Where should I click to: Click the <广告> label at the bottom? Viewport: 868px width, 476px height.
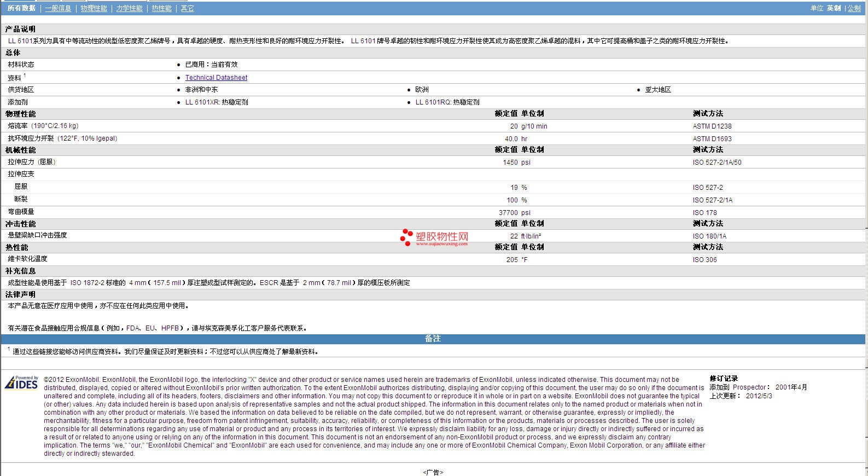pos(433,472)
